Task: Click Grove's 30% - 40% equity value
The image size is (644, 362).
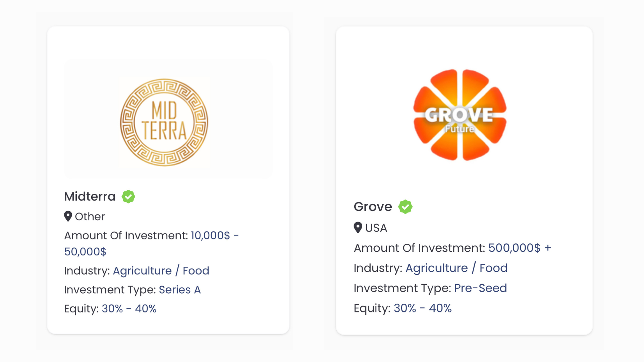Action: [422, 308]
